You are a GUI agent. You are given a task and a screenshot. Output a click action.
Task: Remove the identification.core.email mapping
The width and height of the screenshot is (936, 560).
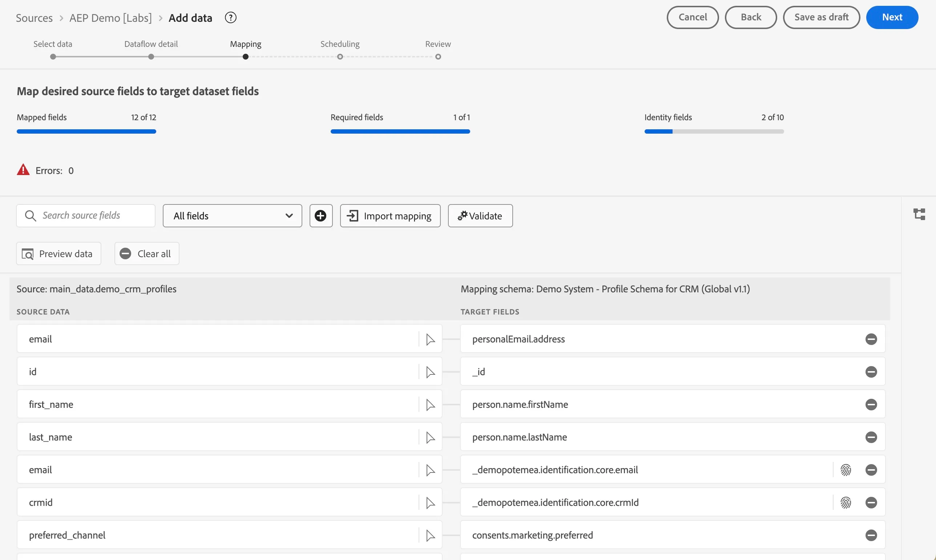pyautogui.click(x=871, y=470)
